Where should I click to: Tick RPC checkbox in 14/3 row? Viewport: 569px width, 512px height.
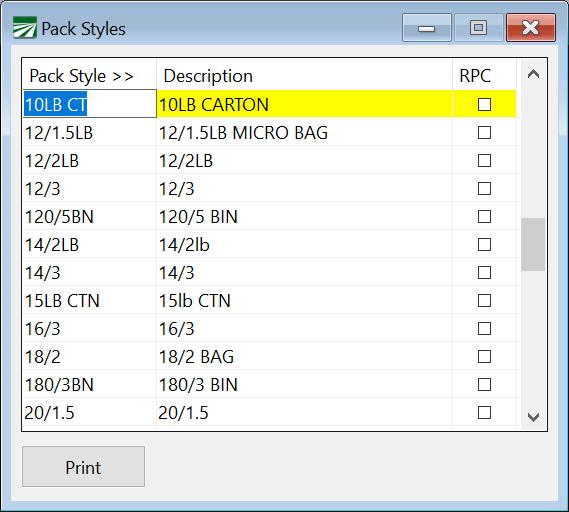(484, 273)
